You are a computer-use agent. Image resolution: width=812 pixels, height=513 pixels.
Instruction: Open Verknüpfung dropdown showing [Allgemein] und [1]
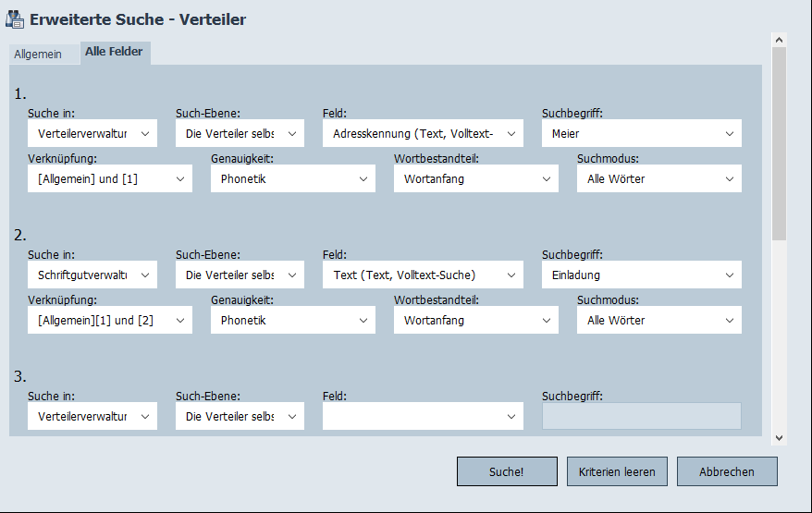pos(110,179)
